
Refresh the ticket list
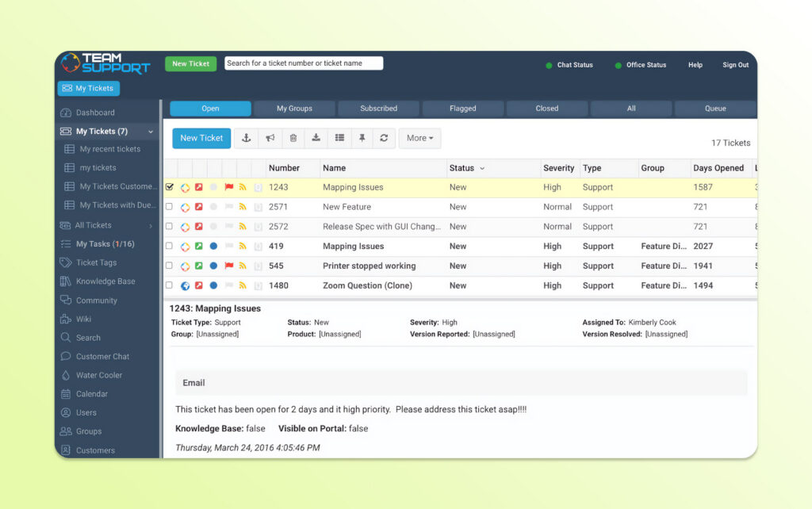click(x=384, y=138)
